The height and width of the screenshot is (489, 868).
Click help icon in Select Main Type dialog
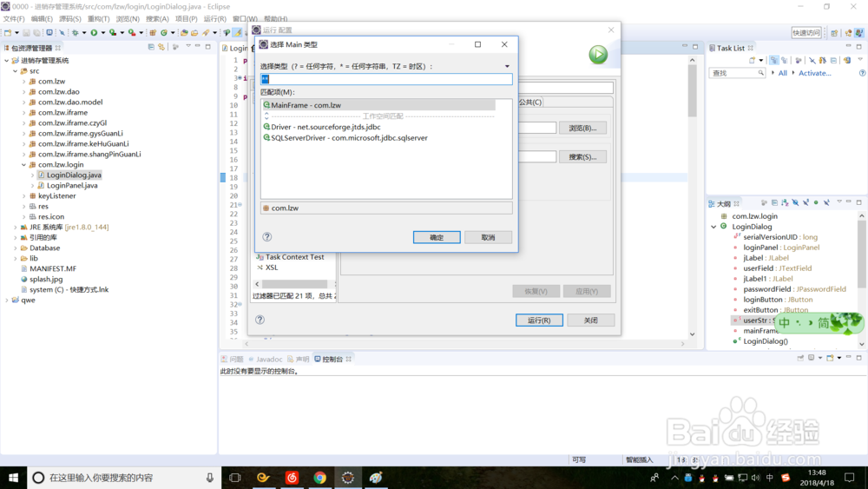266,237
